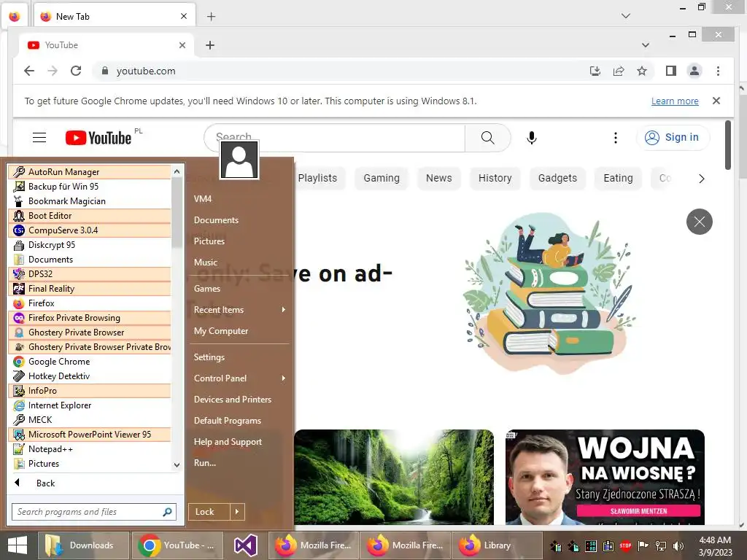Click Search programs and files field
747x560 pixels.
[x=94, y=512]
